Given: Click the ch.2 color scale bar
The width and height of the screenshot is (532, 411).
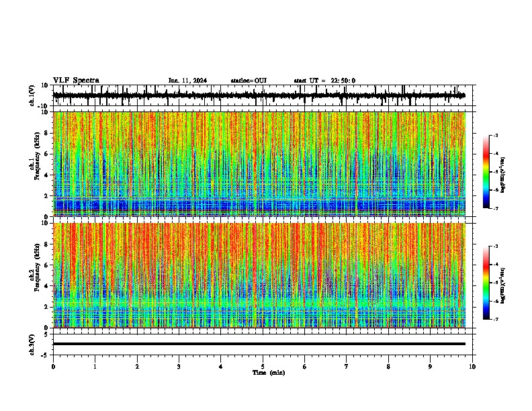Looking at the screenshot, I should [x=486, y=283].
